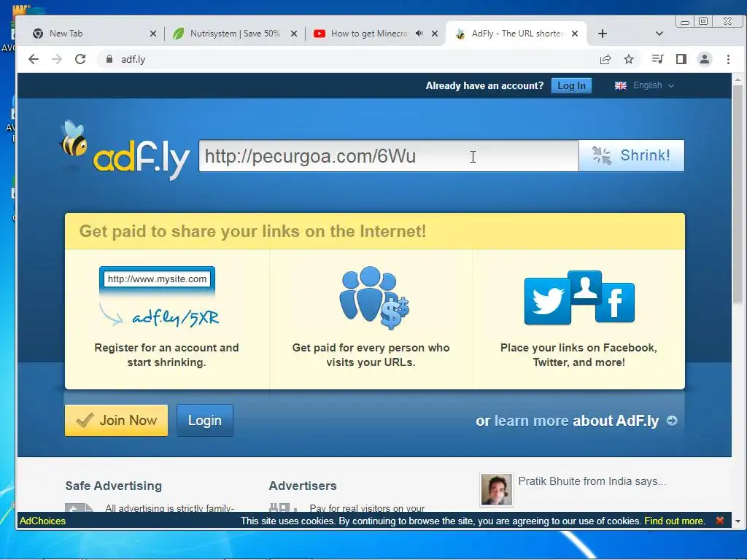Go back using the browser back arrow
Screen dimensions: 747x560
tap(34, 59)
